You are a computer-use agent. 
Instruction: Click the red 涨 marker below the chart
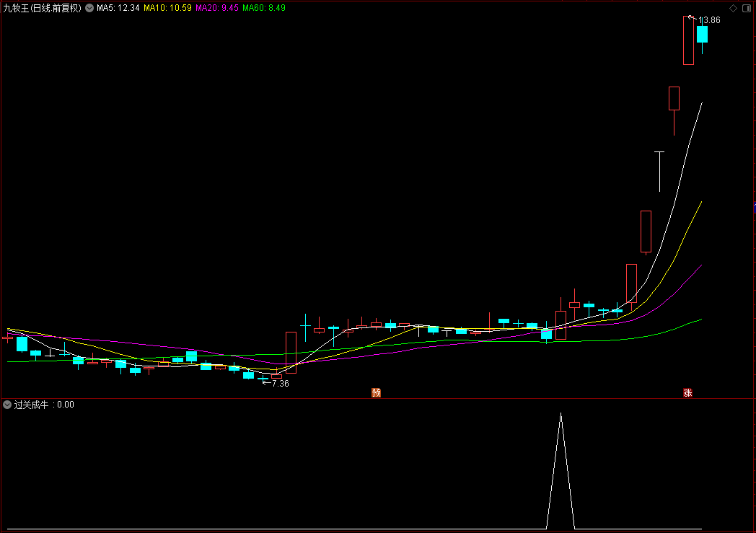pos(688,393)
